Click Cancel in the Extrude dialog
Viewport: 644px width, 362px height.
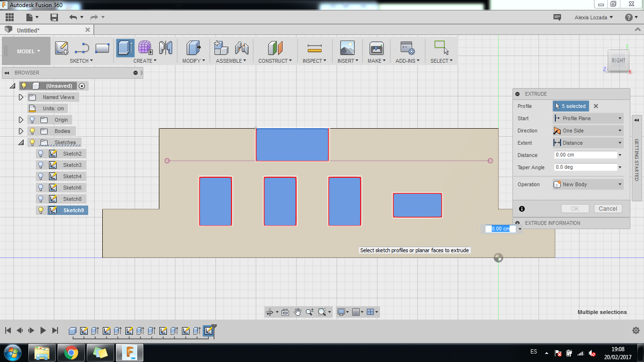point(608,209)
